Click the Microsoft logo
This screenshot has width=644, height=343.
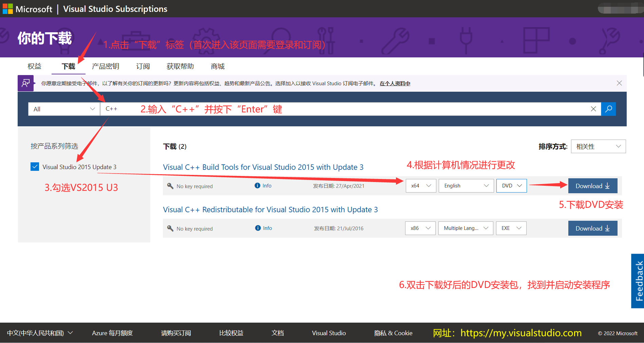click(x=8, y=9)
